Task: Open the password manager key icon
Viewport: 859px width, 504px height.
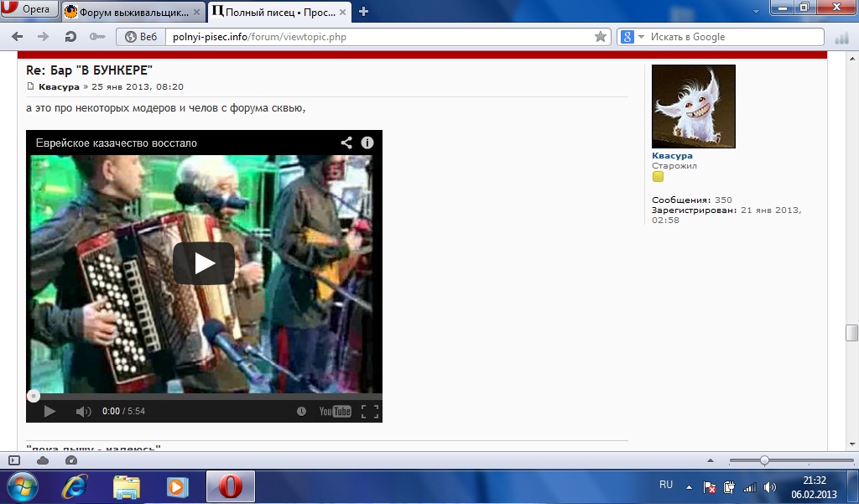Action: (x=97, y=37)
